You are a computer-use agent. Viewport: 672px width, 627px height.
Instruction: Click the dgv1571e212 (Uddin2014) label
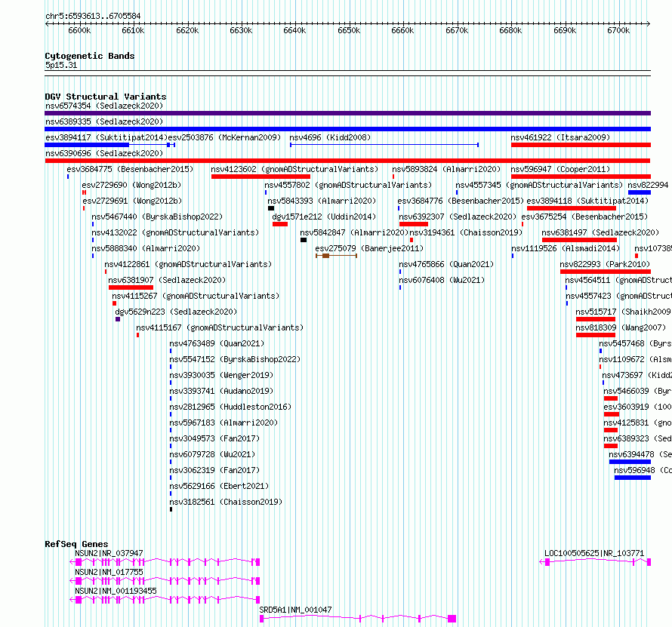[x=324, y=217]
